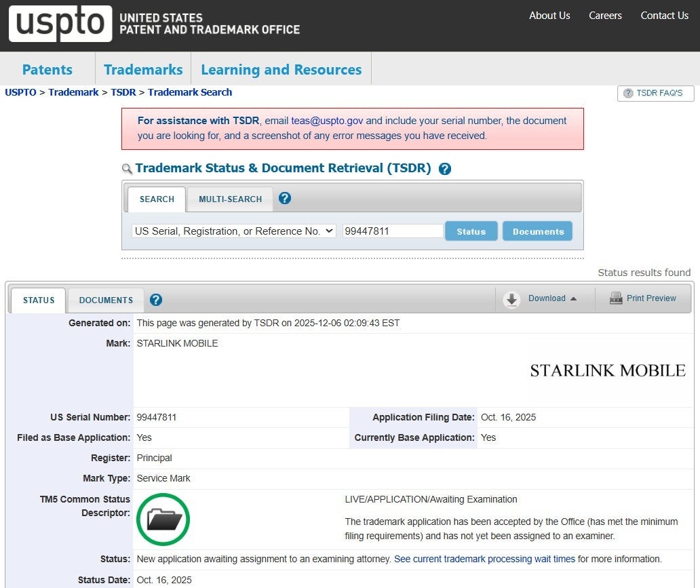
Task: Open the trademark processing wait times link
Action: point(484,559)
